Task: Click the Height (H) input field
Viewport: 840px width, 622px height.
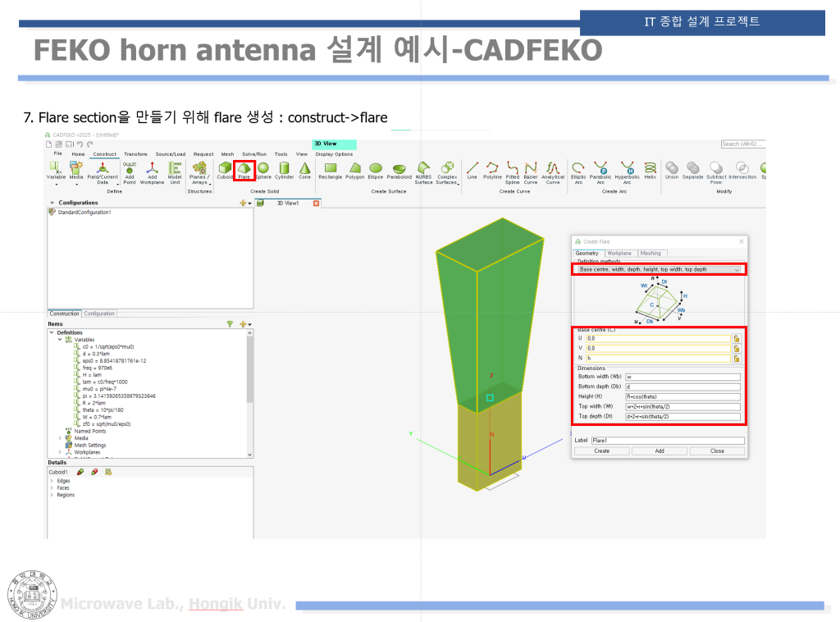Action: click(683, 397)
